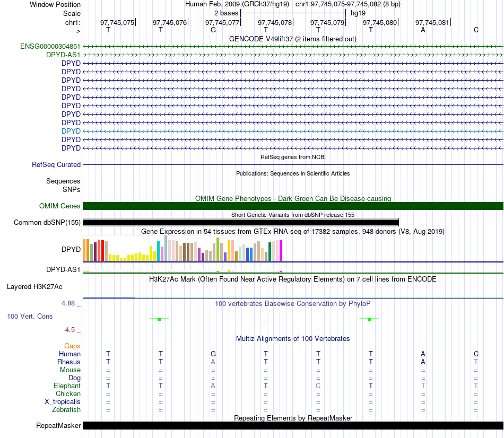Open the RefSeq genes from NCBI title
504x438 pixels.
coord(293,157)
